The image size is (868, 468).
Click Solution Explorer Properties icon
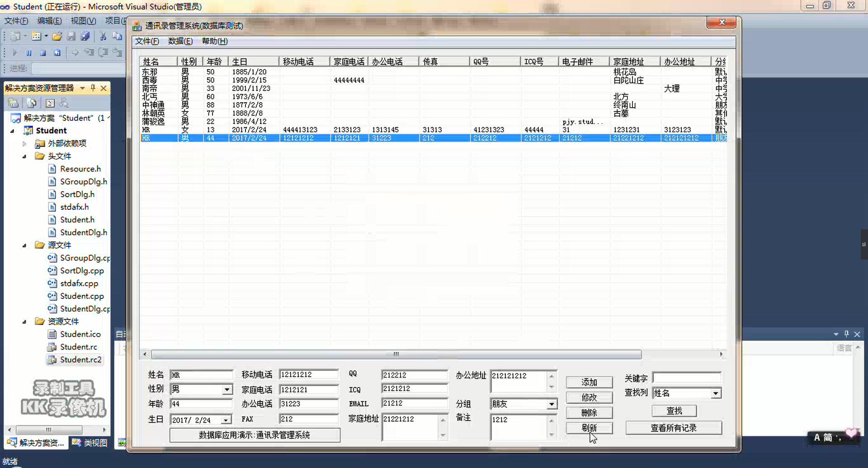tap(14, 103)
